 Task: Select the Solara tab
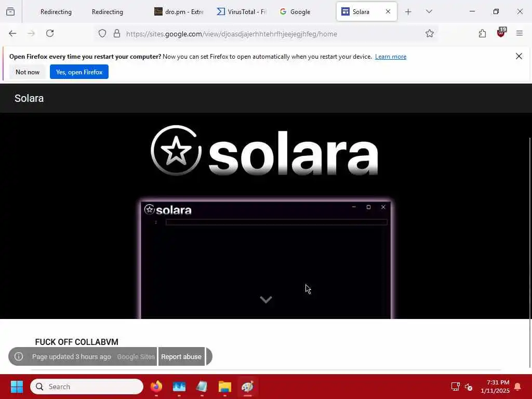(x=361, y=12)
